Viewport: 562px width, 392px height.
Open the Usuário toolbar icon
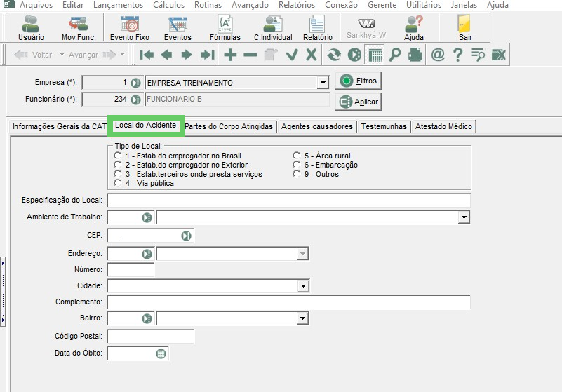[x=31, y=28]
